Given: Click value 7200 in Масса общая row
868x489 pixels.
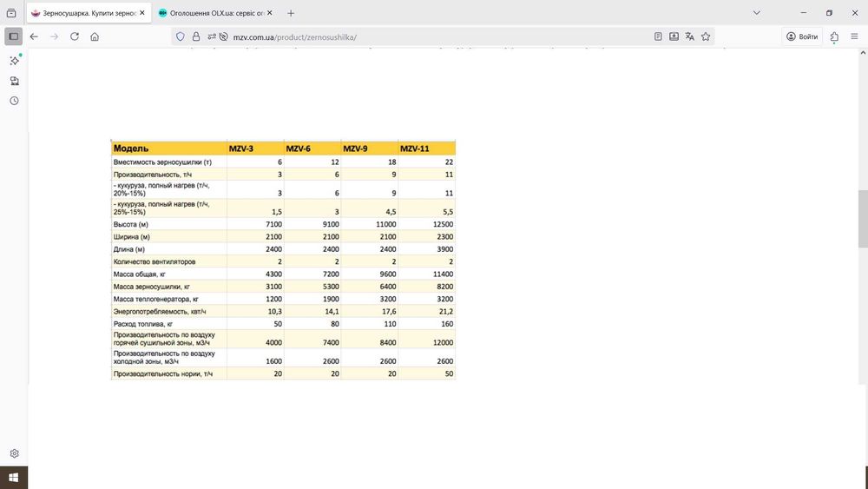Looking at the screenshot, I should [331, 274].
